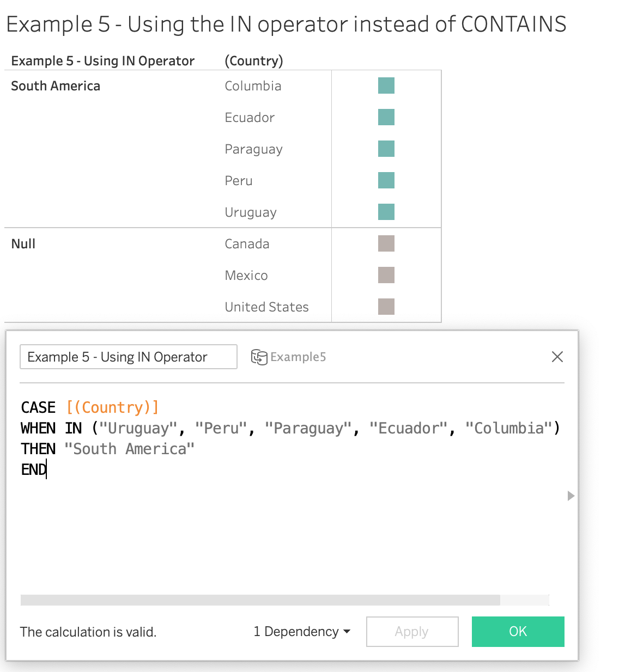Expand the function reference side arrow
This screenshot has height=672, width=619.
[x=571, y=496]
